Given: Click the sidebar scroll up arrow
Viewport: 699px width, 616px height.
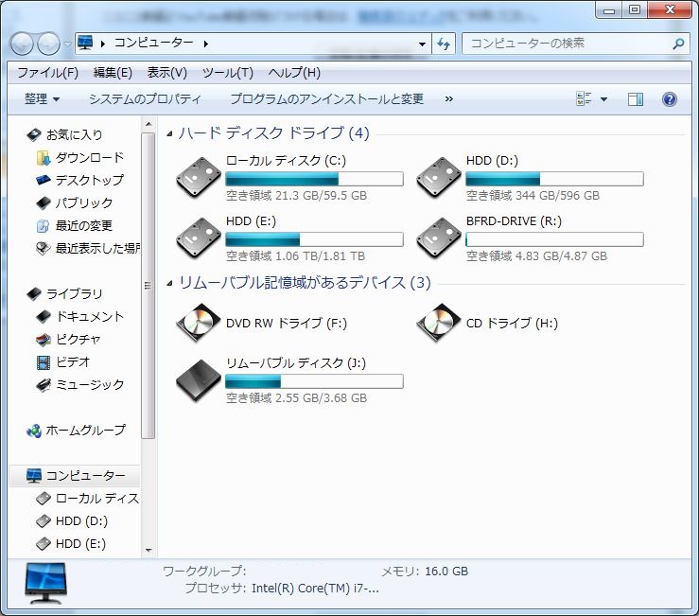Looking at the screenshot, I should click(x=149, y=124).
